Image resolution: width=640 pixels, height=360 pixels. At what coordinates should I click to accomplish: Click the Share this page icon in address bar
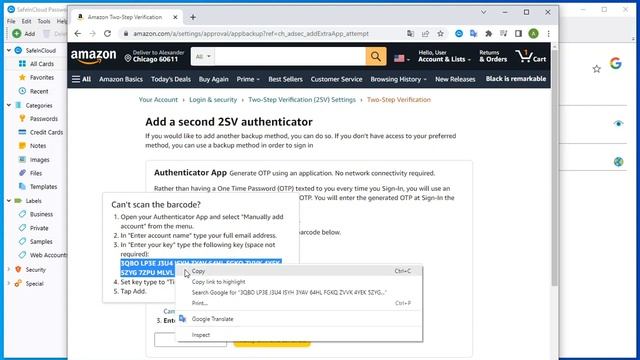click(x=425, y=33)
